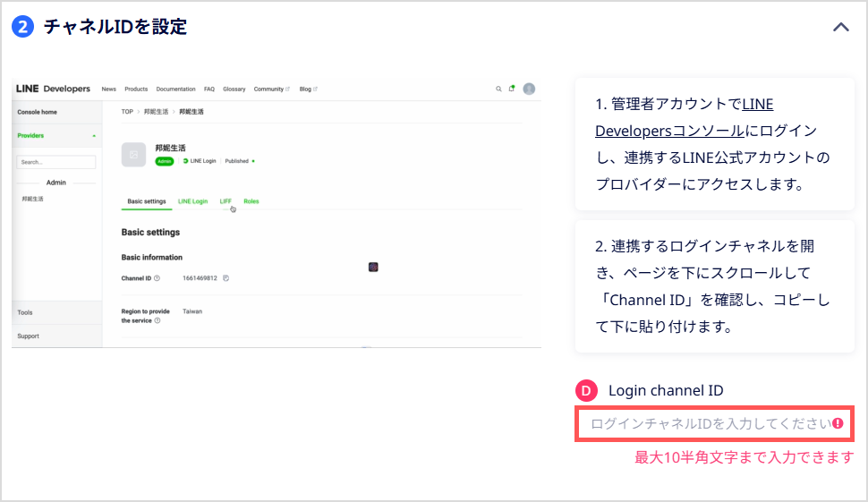Open the FAQ menu item
Image resolution: width=868 pixels, height=502 pixels.
coord(209,89)
